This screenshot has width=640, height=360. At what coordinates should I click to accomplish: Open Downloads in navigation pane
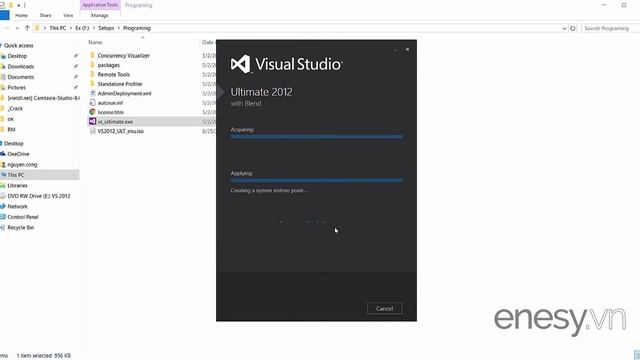point(21,66)
